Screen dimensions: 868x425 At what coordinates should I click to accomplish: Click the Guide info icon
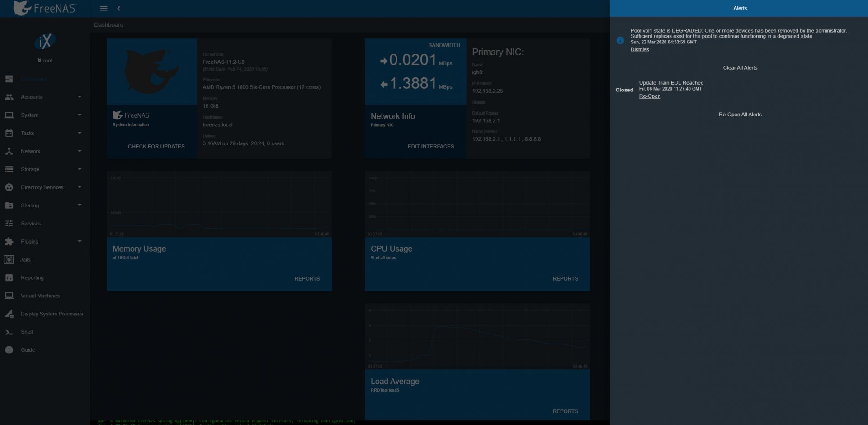pyautogui.click(x=9, y=350)
